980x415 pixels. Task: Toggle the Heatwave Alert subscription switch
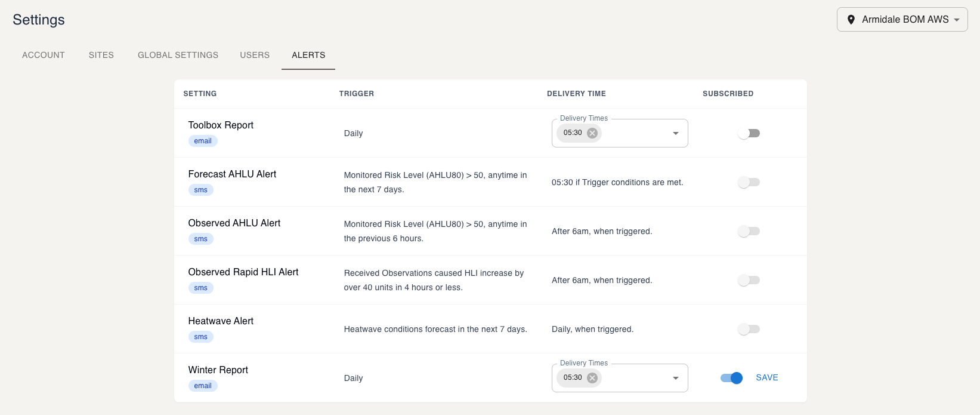(x=749, y=329)
